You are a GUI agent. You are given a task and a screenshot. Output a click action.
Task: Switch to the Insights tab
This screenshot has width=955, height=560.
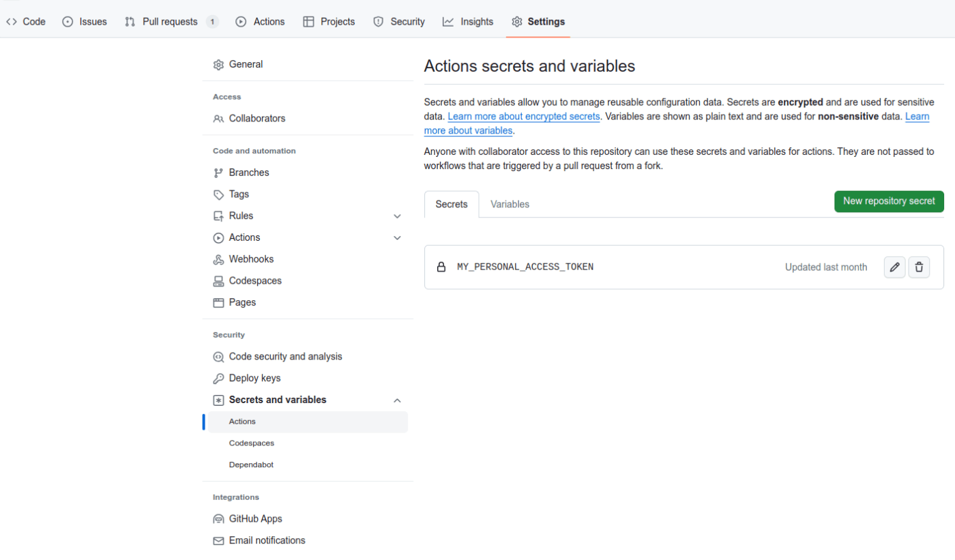tap(468, 22)
